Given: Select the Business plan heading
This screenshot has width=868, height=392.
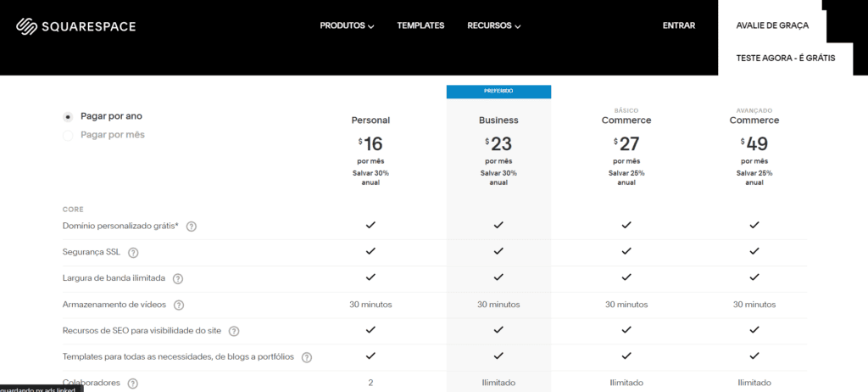Looking at the screenshot, I should (498, 120).
